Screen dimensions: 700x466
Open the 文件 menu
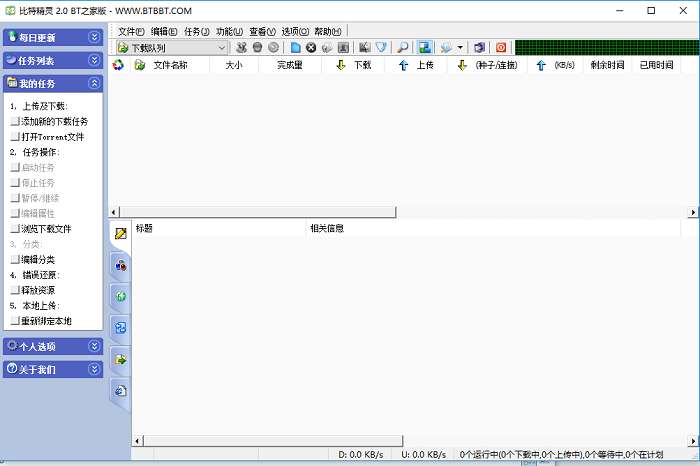point(131,32)
